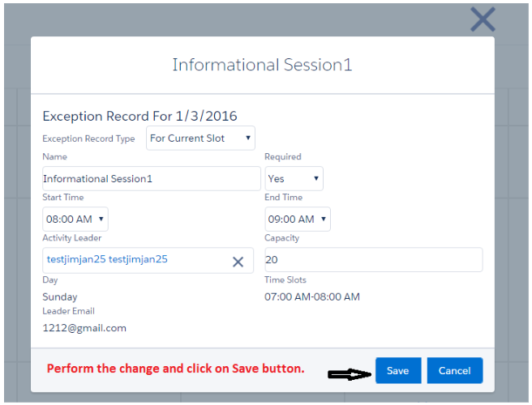Viewport: 532px width, 405px height.
Task: Open the End Time 09:00 AM dropdown
Action: [298, 219]
